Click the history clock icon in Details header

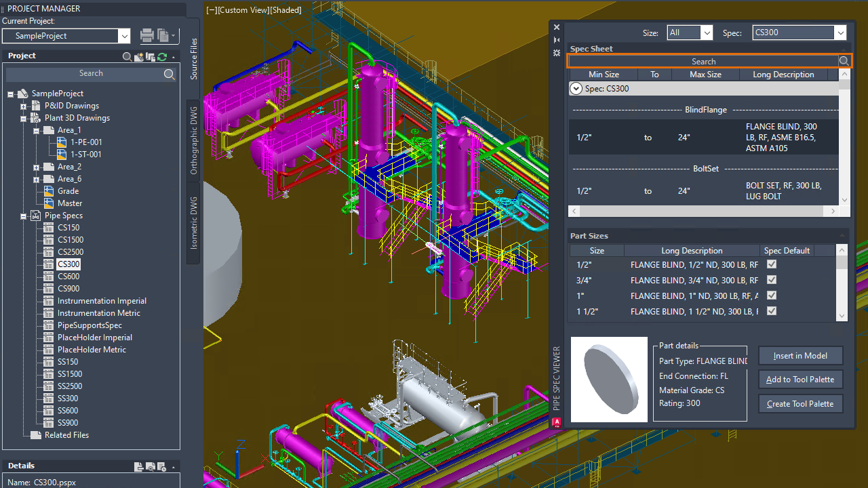click(x=161, y=467)
